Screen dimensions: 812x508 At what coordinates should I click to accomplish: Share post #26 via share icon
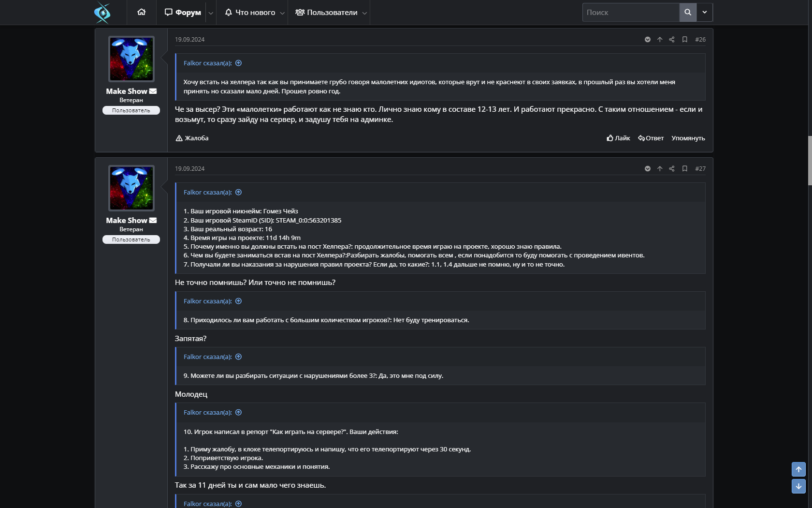click(672, 40)
